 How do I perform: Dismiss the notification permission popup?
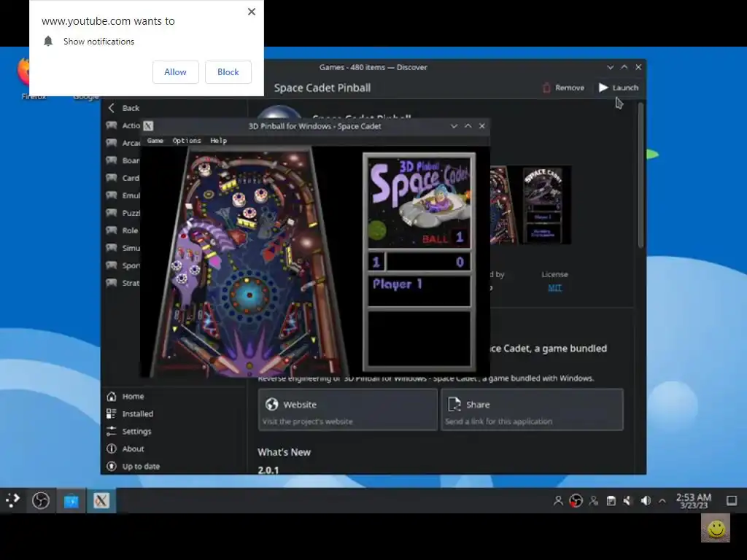(x=252, y=12)
